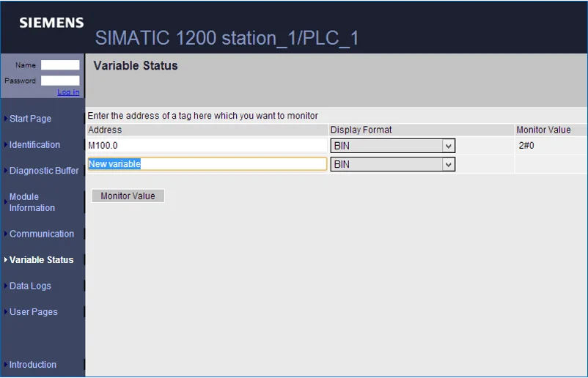Viewport: 588px width, 378px height.
Task: Click the Siemens logo in header
Action: point(51,23)
